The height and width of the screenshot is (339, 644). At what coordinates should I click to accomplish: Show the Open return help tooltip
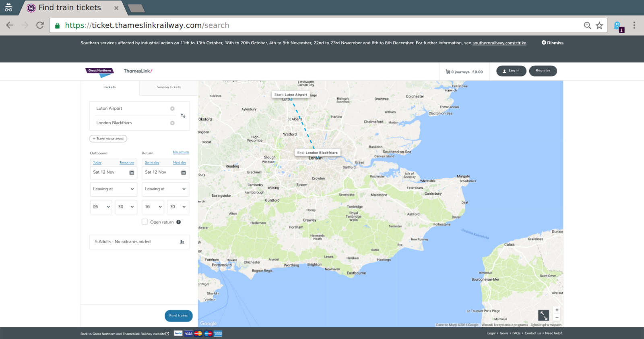178,222
